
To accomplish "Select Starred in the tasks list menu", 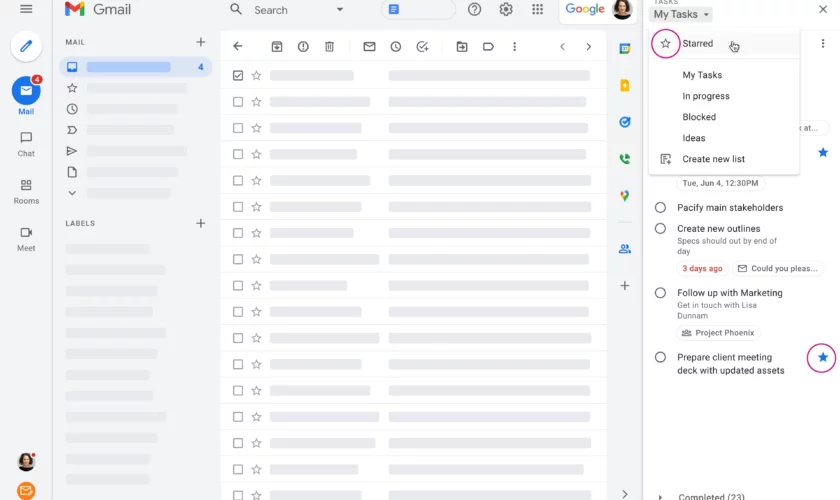I will point(723,43).
